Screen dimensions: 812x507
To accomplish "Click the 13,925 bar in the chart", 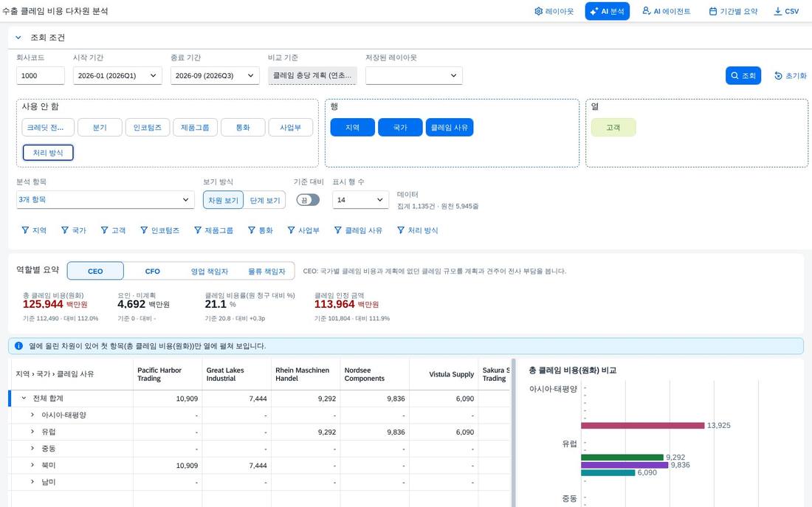I will click(643, 426).
